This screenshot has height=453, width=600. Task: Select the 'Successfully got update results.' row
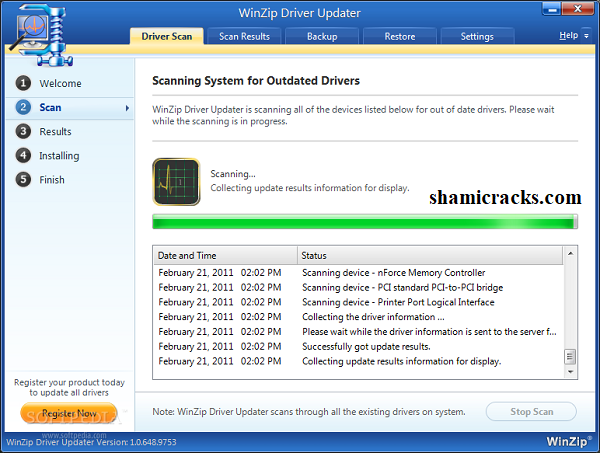(x=359, y=347)
